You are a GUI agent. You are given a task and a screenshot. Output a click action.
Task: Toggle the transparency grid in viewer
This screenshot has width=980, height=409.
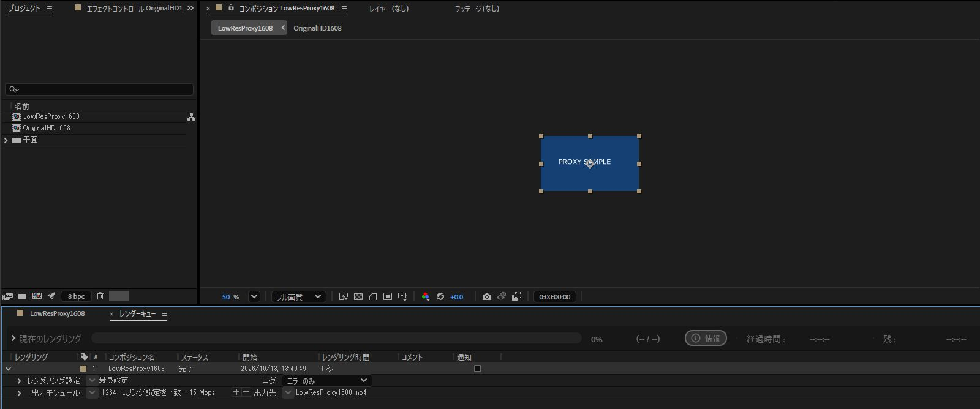[358, 297]
